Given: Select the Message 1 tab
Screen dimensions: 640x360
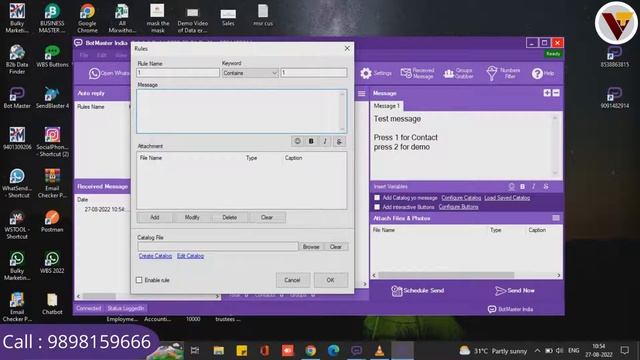Looking at the screenshot, I should coord(387,106).
